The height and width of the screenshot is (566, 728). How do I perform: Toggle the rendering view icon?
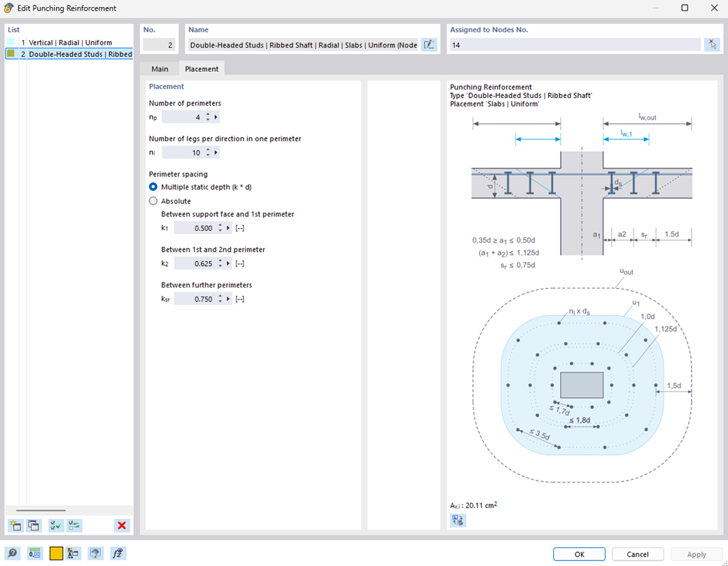[95, 553]
